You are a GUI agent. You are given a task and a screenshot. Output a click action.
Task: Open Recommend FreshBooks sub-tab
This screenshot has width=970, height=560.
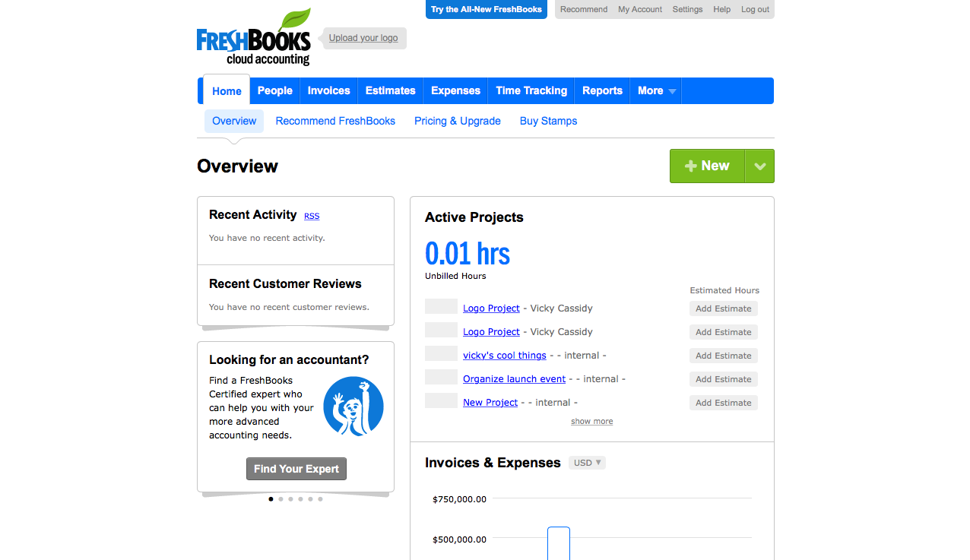(335, 121)
